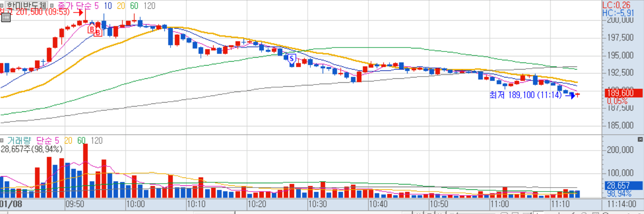Click the first B buy marker
Image resolution: width=644 pixels, height=214 pixels.
coord(91,29)
